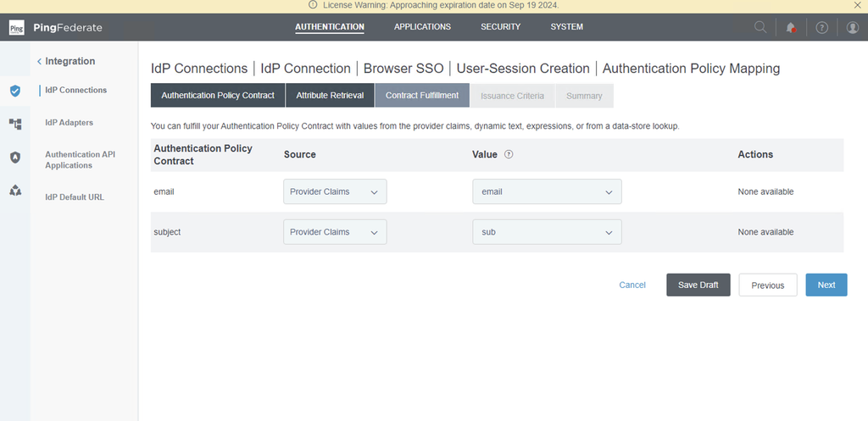The width and height of the screenshot is (868, 421).
Task: Click the subject contract attribute label
Action: click(x=167, y=232)
